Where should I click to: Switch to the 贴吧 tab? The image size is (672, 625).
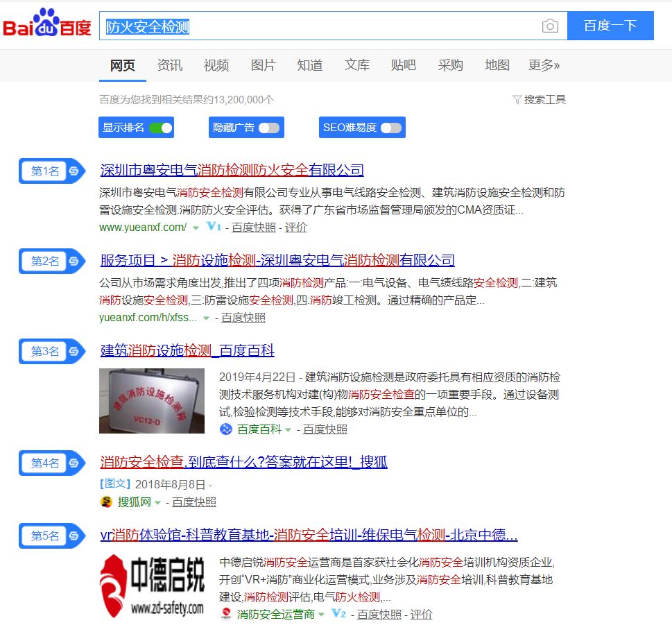[404, 65]
